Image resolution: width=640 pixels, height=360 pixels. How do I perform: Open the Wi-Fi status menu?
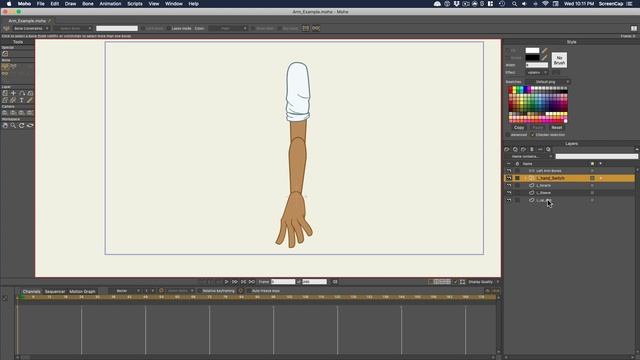pyautogui.click(x=546, y=4)
